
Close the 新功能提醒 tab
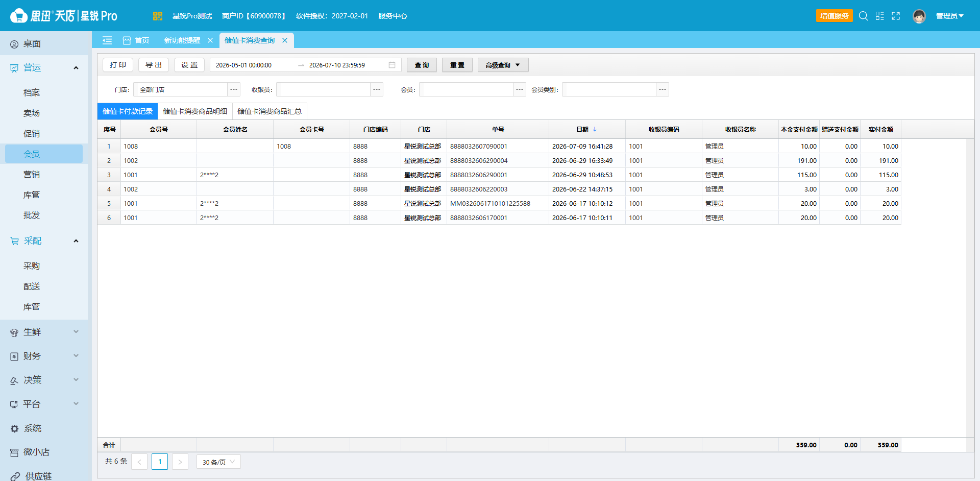[210, 40]
